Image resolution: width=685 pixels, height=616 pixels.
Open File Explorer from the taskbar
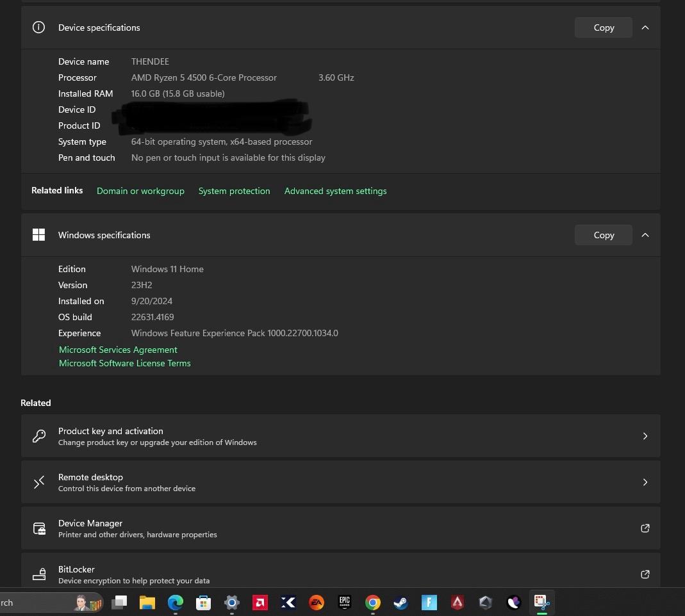[147, 603]
